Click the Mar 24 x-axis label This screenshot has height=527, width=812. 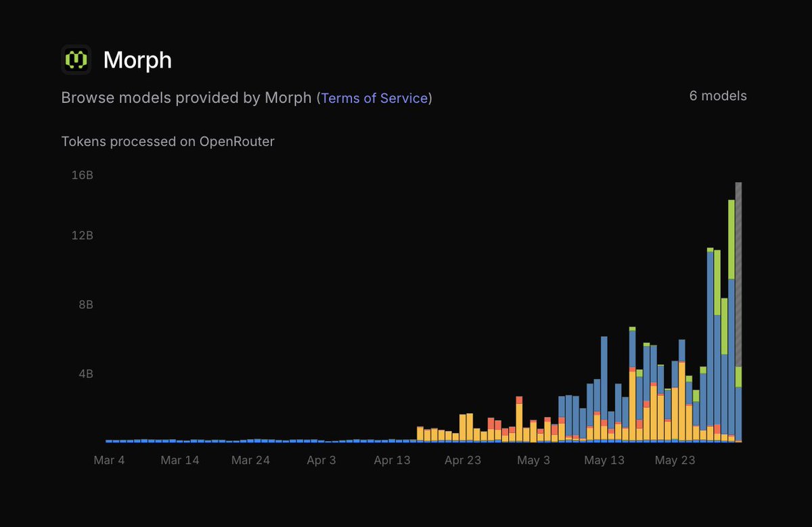click(250, 460)
